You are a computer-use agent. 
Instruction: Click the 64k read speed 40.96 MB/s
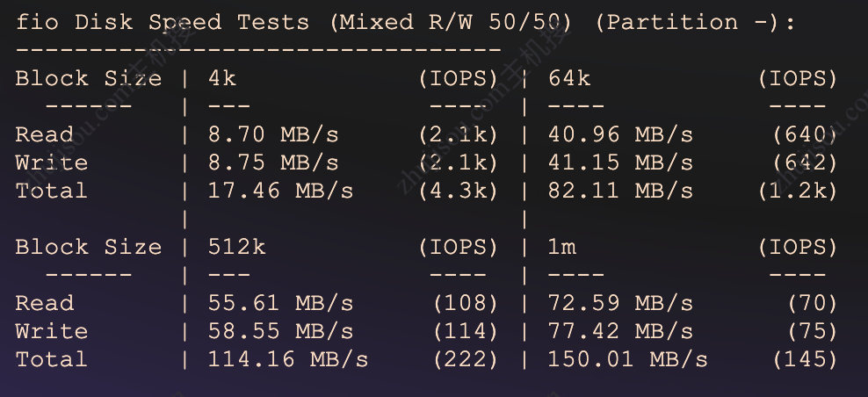(620, 134)
